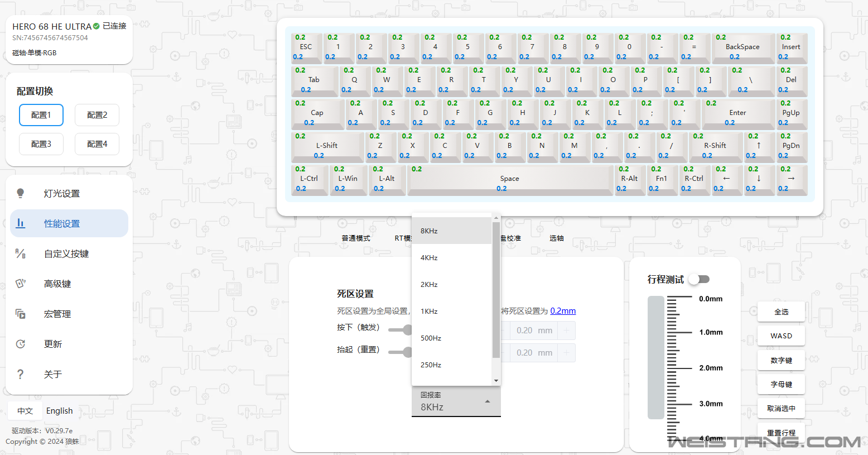Select the right arrow key on keyboard
Screen dimensions: 868x455
(x=792, y=179)
